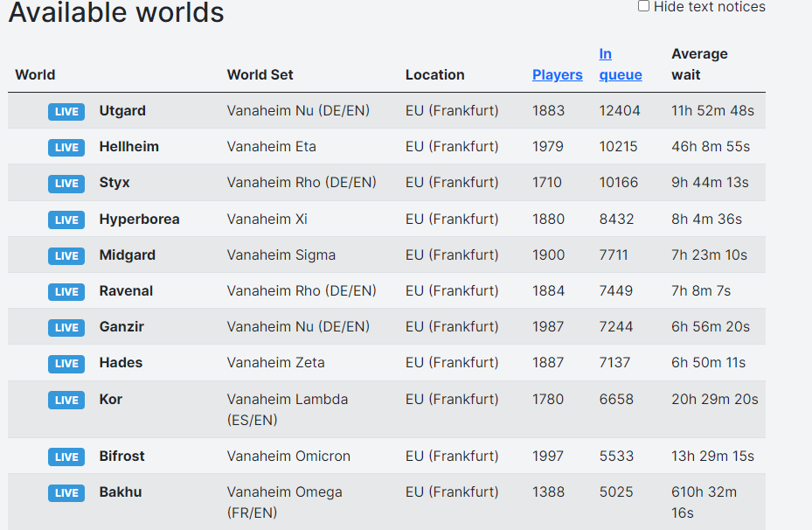The image size is (812, 530).
Task: Select the Hades world name
Action: [x=121, y=362]
